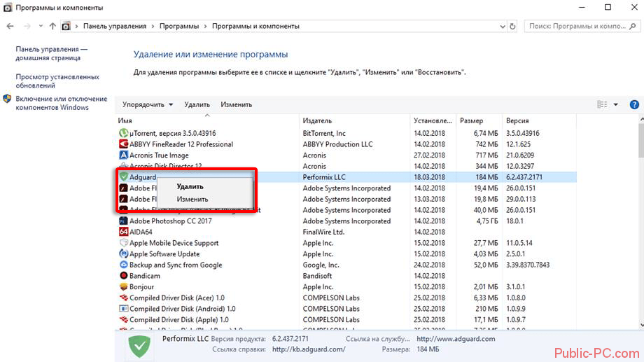Open Включение или отключение компонентов Windows
The width and height of the screenshot is (644, 362).
pyautogui.click(x=62, y=103)
